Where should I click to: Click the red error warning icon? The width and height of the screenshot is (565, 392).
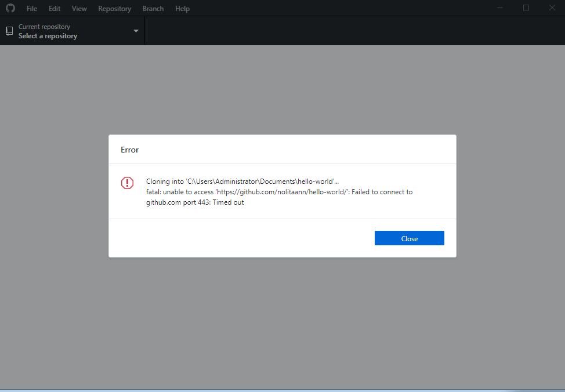pos(127,183)
